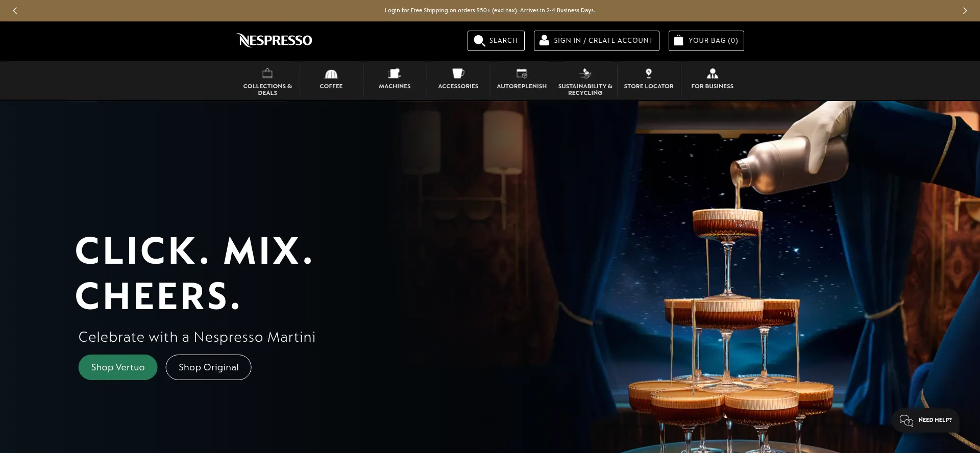Click the Search button text
Image resolution: width=980 pixels, height=453 pixels.
point(503,40)
